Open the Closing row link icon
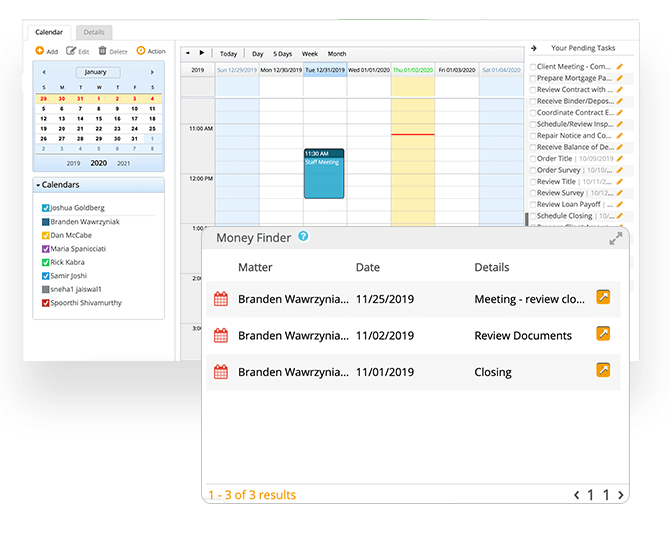Screen dimensions: 670x533 [x=603, y=370]
